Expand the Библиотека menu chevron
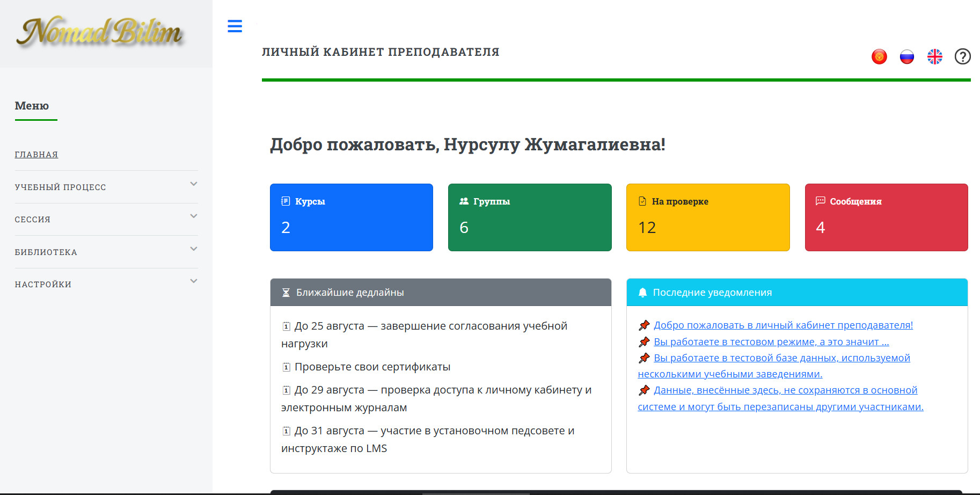The width and height of the screenshot is (980, 495). tap(194, 249)
